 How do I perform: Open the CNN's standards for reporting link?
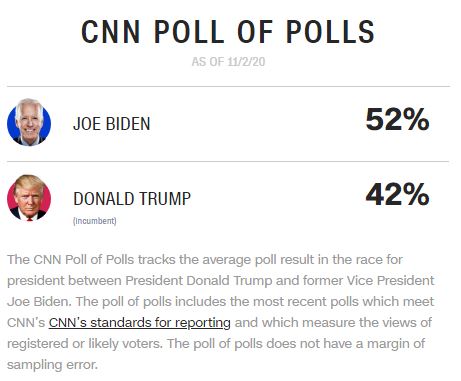click(x=140, y=323)
